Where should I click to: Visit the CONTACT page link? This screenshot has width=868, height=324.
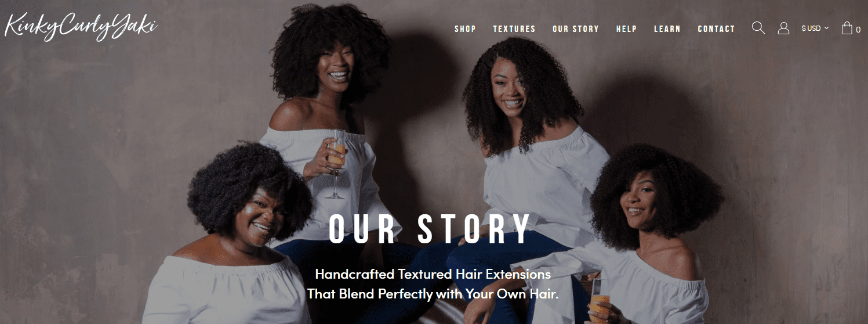coord(716,28)
